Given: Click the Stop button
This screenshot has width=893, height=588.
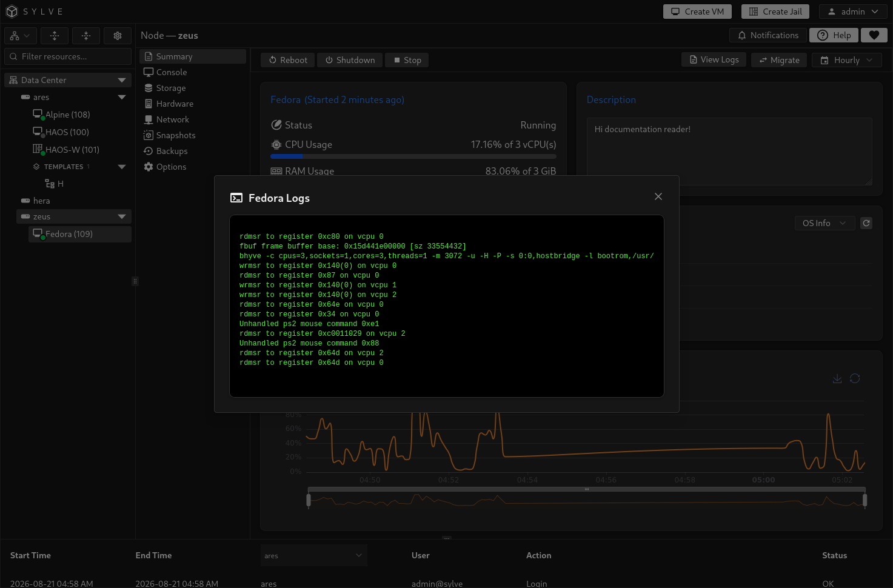Looking at the screenshot, I should tap(407, 60).
